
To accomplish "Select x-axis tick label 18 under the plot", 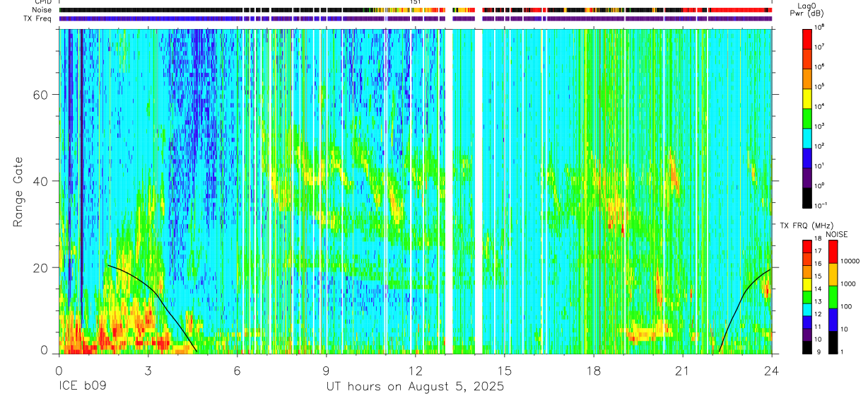I will click(594, 369).
